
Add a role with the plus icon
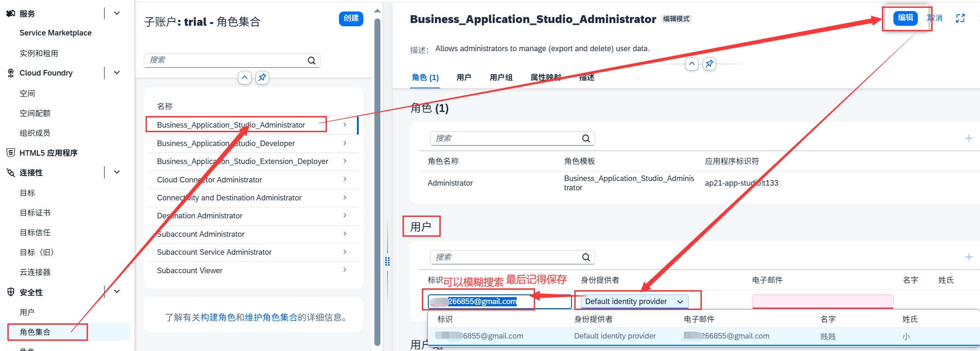(x=969, y=138)
